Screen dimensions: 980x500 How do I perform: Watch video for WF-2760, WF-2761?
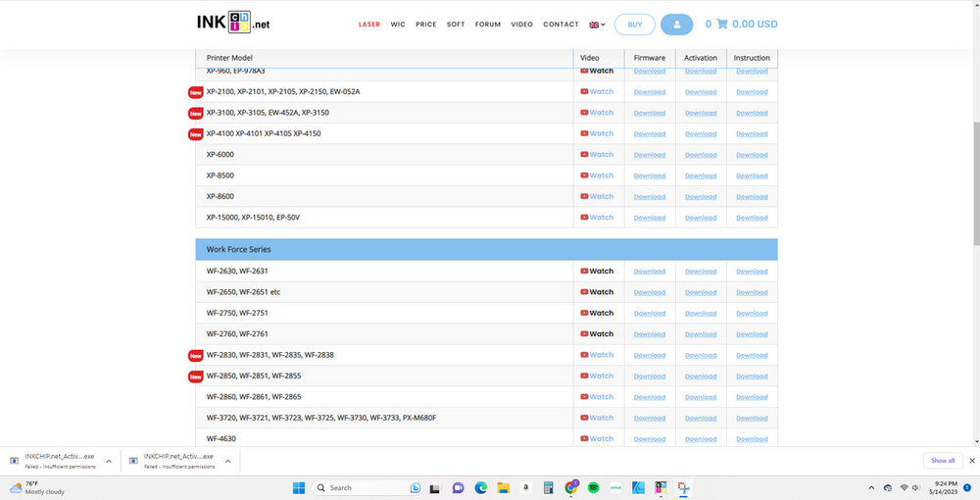click(x=597, y=333)
